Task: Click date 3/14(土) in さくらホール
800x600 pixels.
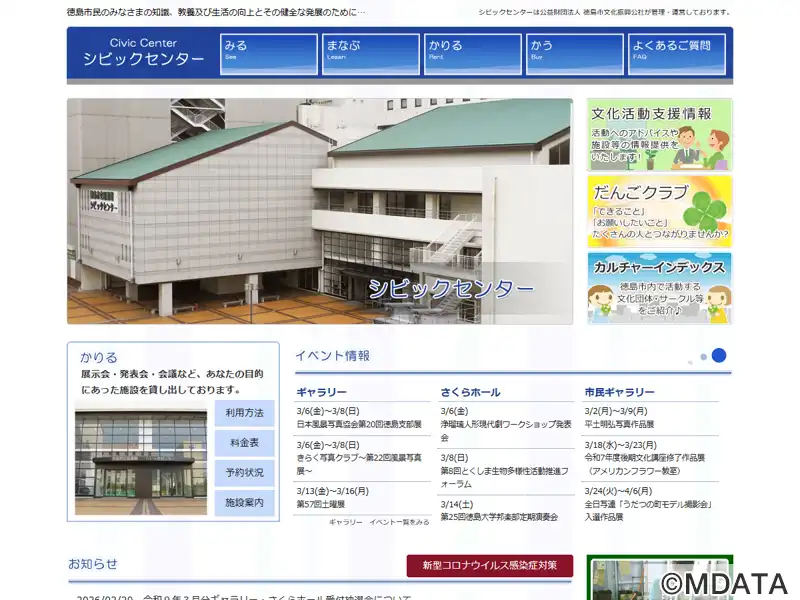Action: click(x=457, y=505)
